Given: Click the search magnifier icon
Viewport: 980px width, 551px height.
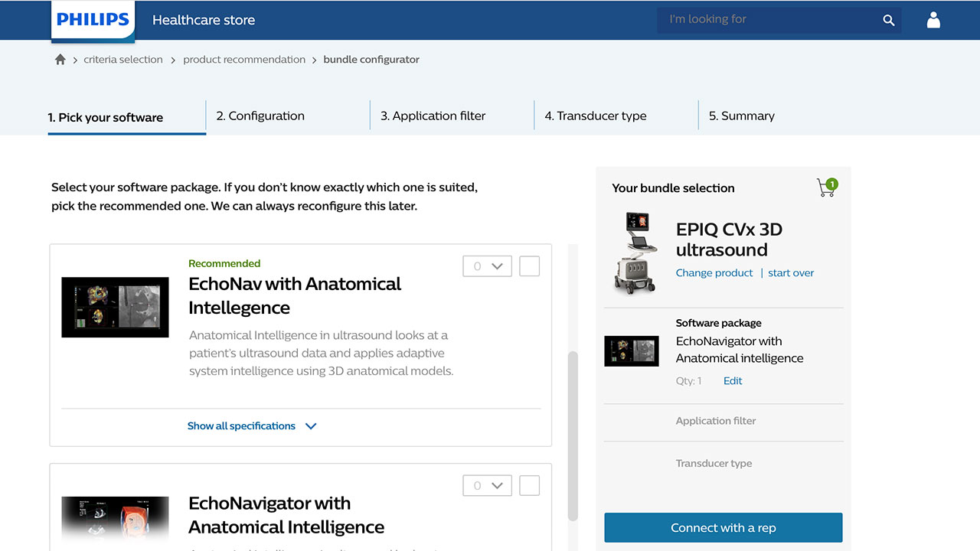Looking at the screenshot, I should click(888, 21).
